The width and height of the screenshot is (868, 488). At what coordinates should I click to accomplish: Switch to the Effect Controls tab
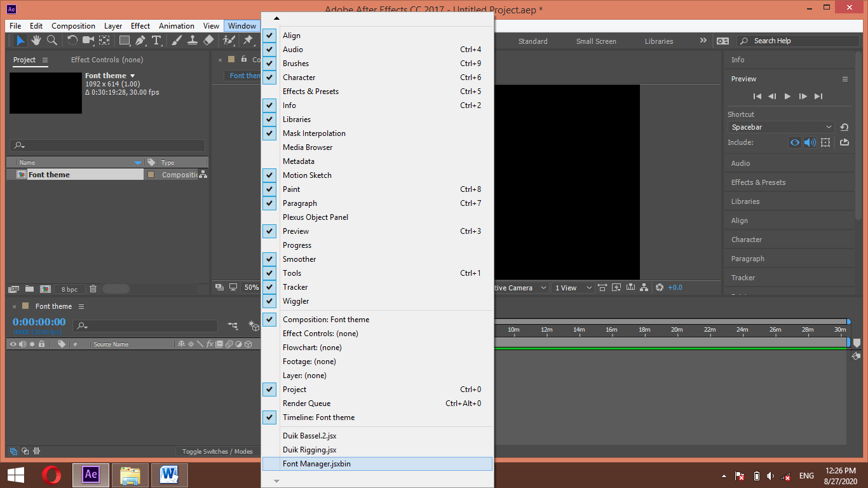(107, 60)
